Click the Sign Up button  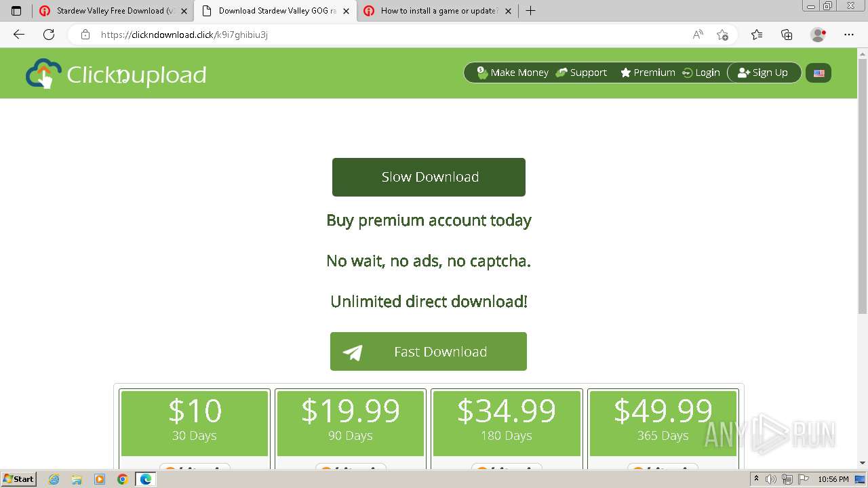(764, 73)
